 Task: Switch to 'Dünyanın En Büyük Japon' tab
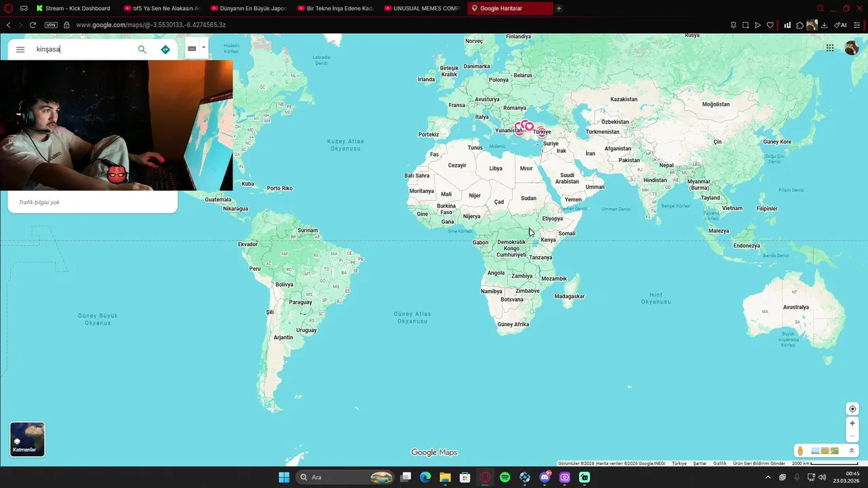pyautogui.click(x=248, y=8)
